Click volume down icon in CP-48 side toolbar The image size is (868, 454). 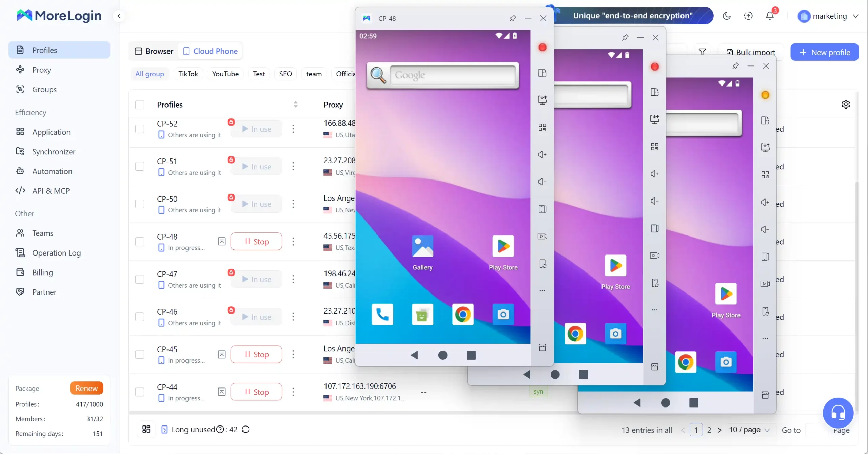(x=542, y=182)
